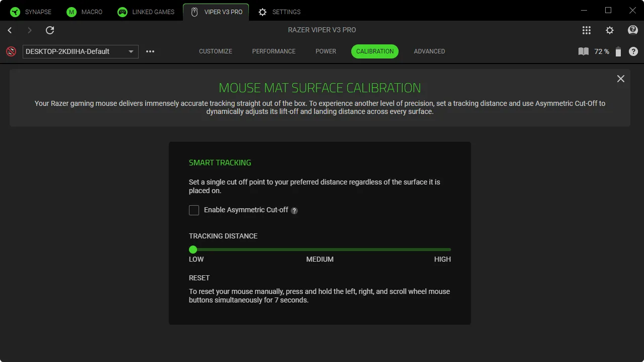
Task: Open the POWER section
Action: (x=326, y=51)
